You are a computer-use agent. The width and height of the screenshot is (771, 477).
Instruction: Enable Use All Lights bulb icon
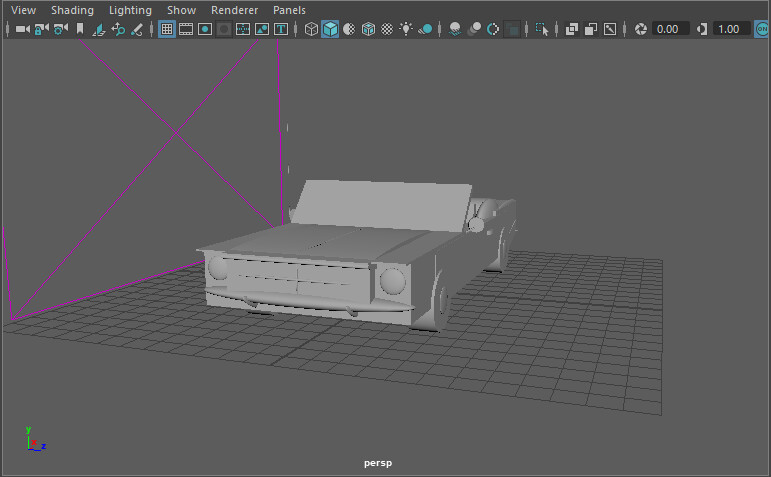[406, 29]
